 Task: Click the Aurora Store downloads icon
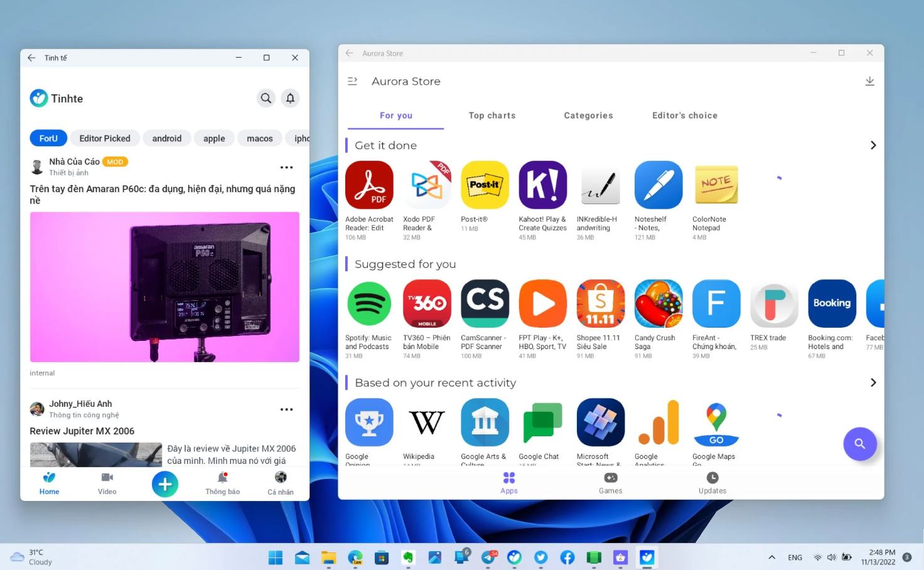(869, 81)
